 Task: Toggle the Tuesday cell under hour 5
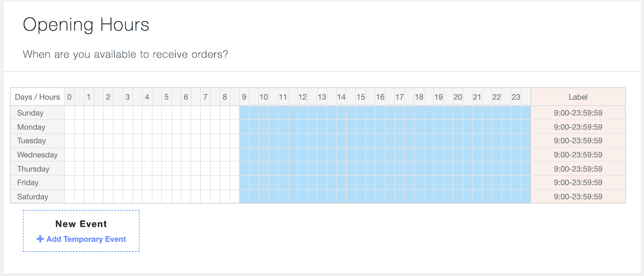[x=167, y=141]
